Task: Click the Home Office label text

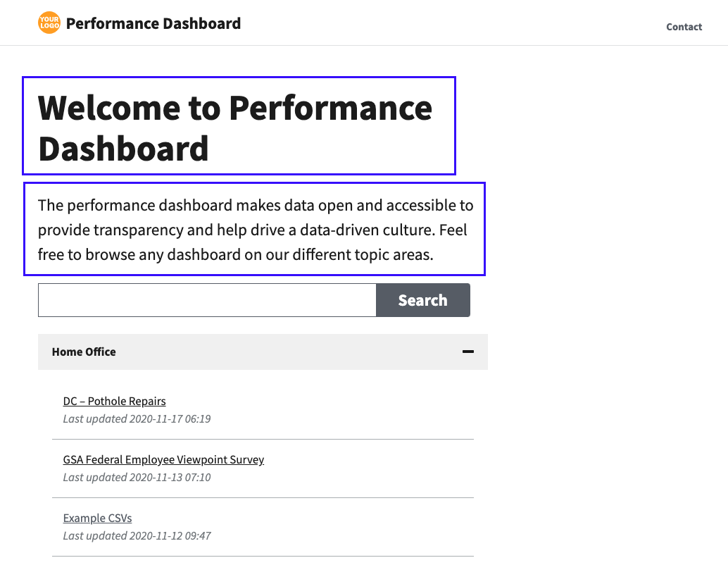Action: coord(84,352)
